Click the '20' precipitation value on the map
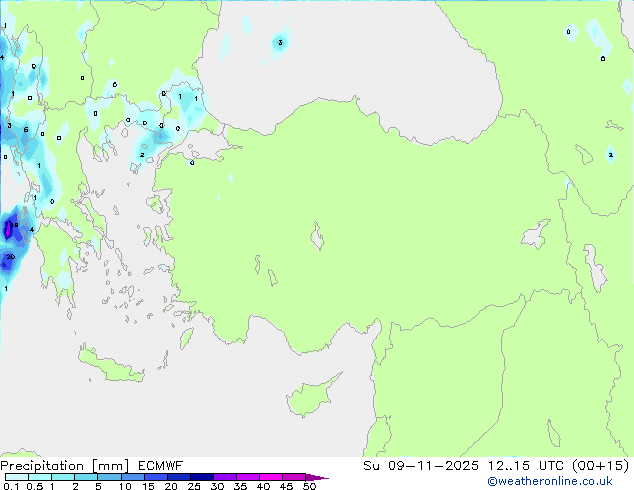Image resolution: width=634 pixels, height=490 pixels. (11, 257)
